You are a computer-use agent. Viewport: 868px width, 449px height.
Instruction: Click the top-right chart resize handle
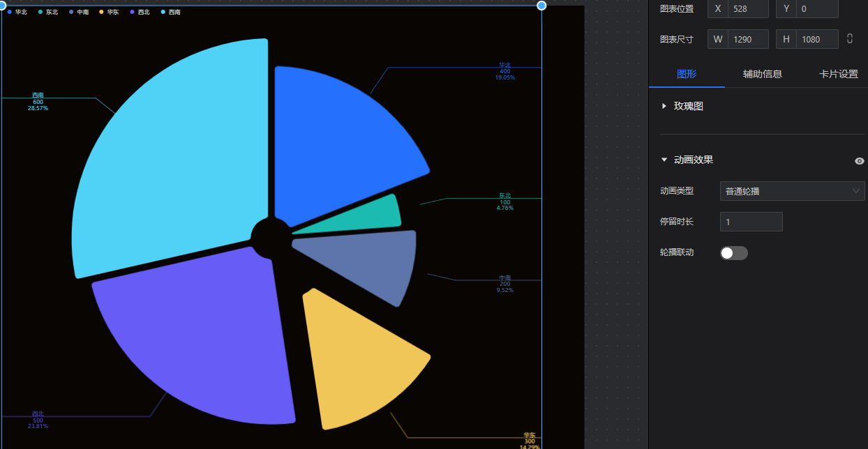coord(541,6)
